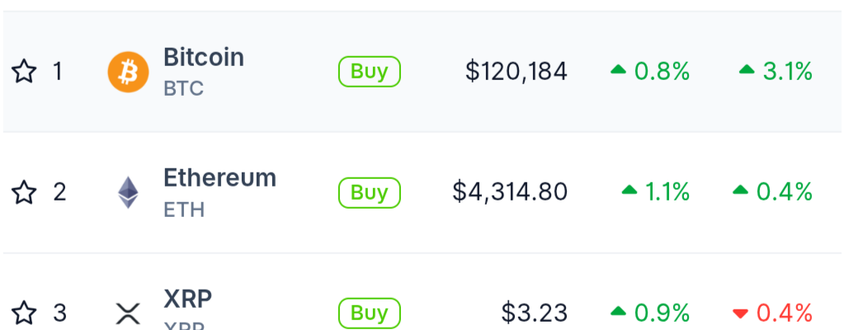Click the BTC ticker symbol text

click(x=183, y=89)
